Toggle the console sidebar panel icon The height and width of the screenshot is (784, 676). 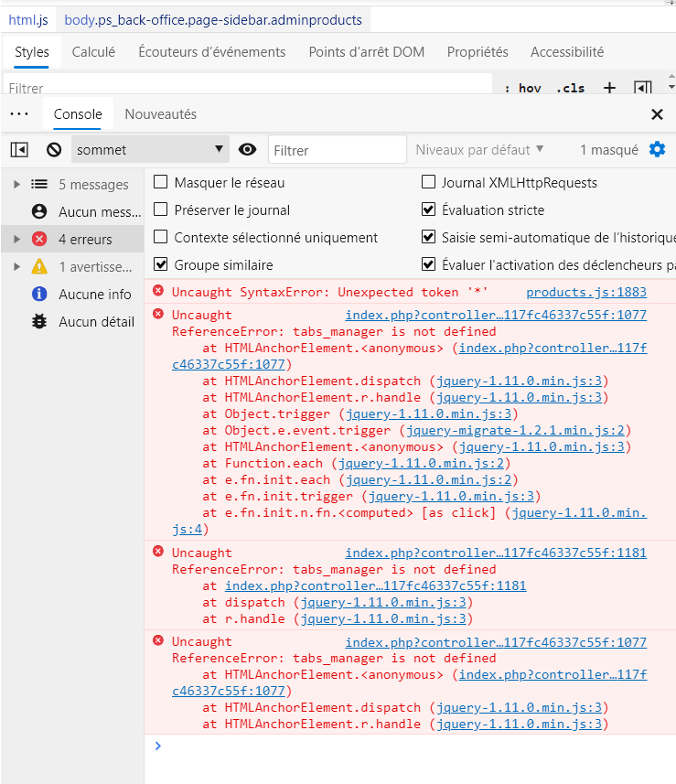19,149
